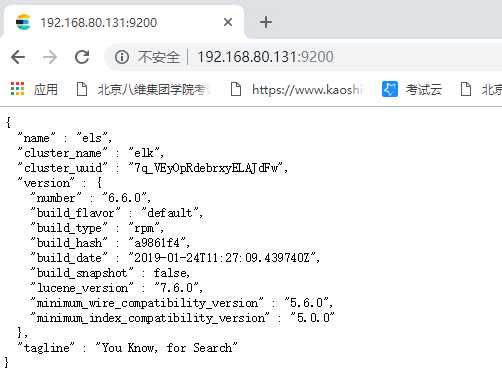Open the 应用 bookmarks shortcut label

46,89
